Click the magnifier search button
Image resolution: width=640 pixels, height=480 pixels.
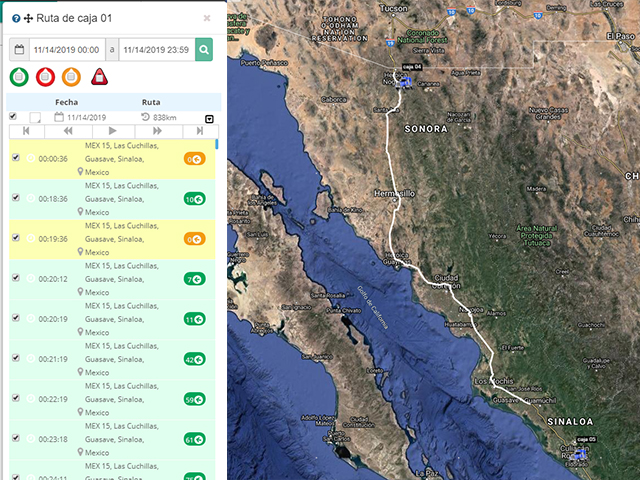204,49
